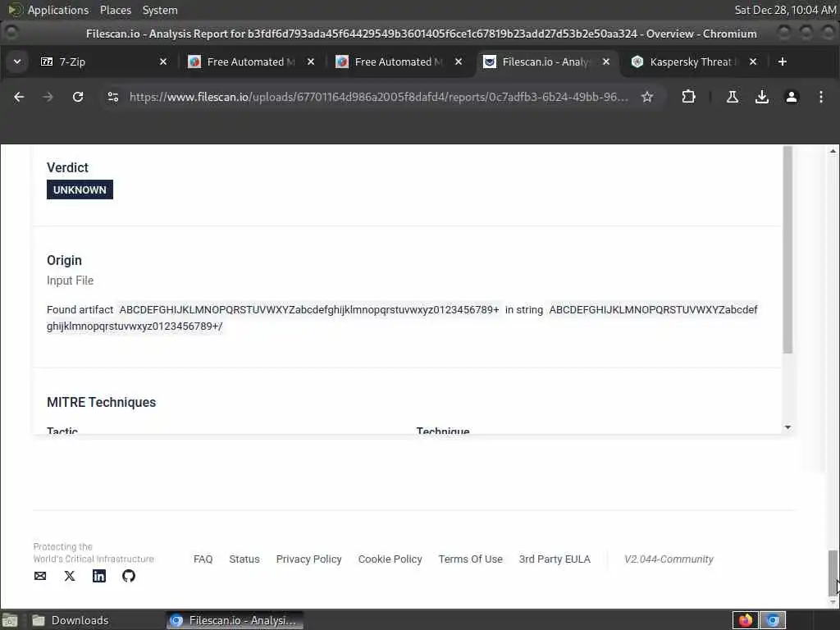Bookmark this page with star icon
Image resolution: width=840 pixels, height=630 pixels.
coord(647,97)
